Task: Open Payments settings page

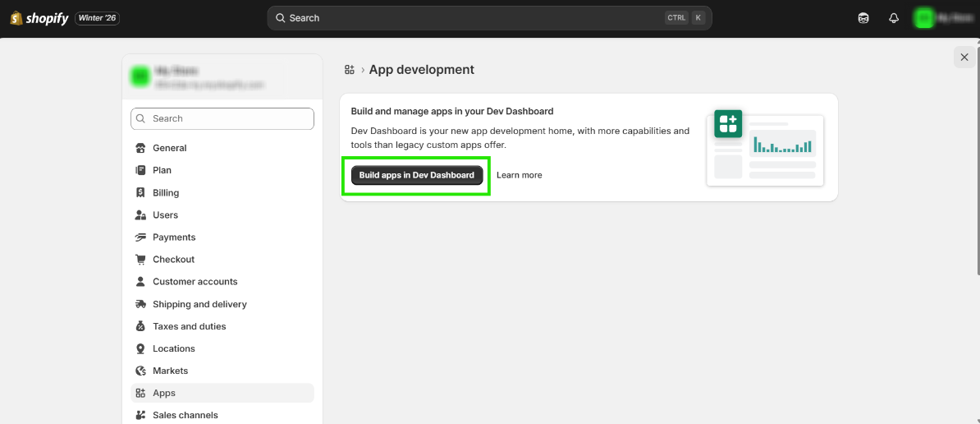Action: click(x=174, y=237)
